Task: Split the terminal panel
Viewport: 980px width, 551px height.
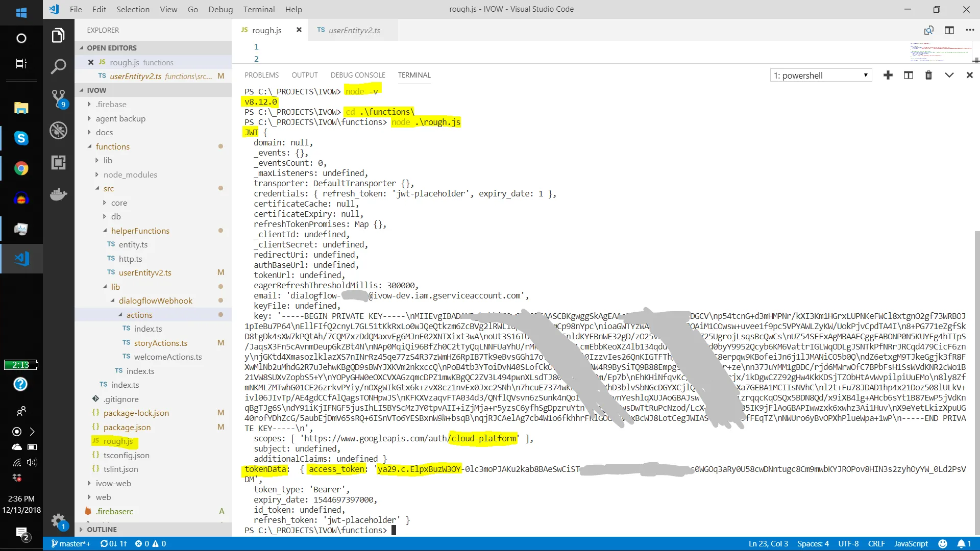Action: (909, 75)
